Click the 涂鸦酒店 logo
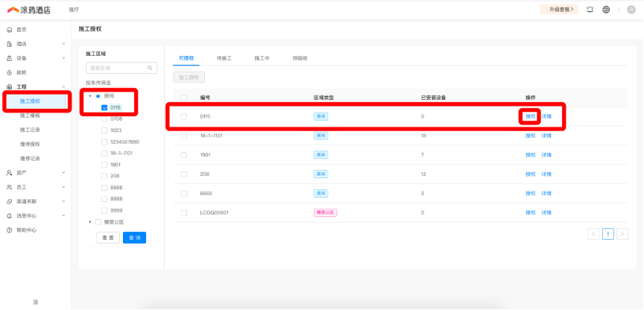 click(x=29, y=10)
